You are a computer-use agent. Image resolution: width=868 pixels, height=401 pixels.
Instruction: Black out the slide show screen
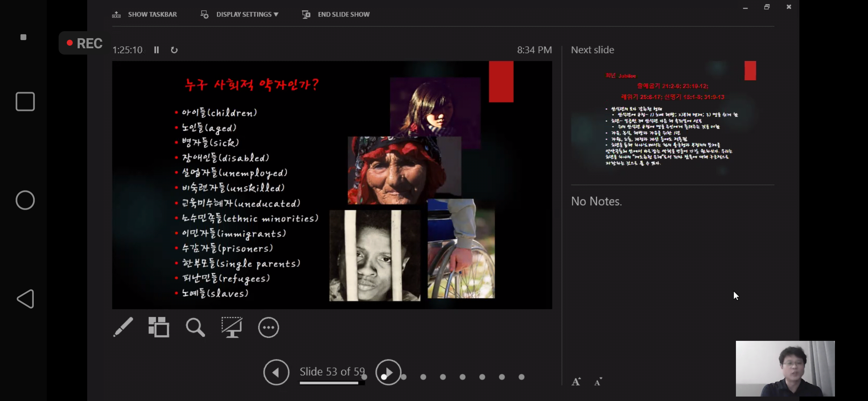click(232, 327)
